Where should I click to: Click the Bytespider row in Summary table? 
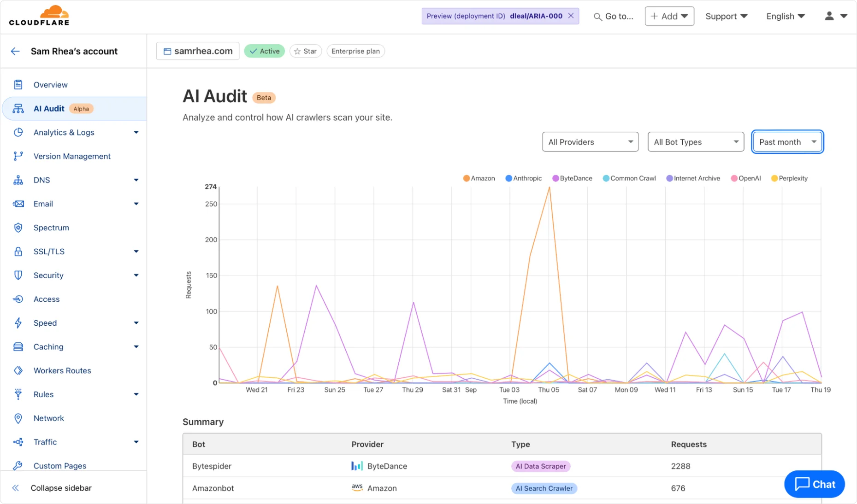(x=502, y=466)
